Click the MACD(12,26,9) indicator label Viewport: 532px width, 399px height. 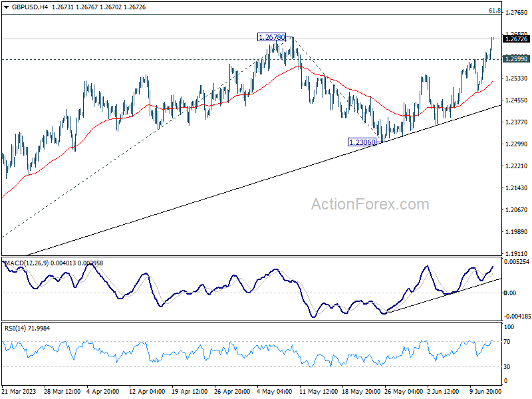(27, 263)
